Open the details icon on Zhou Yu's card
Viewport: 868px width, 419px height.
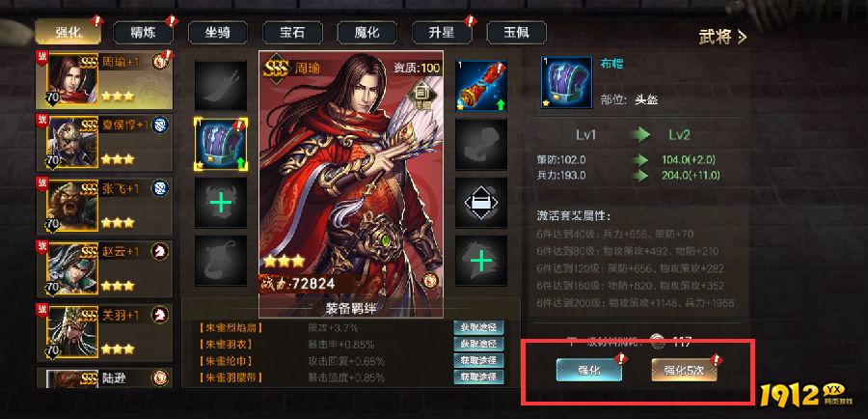(x=423, y=97)
